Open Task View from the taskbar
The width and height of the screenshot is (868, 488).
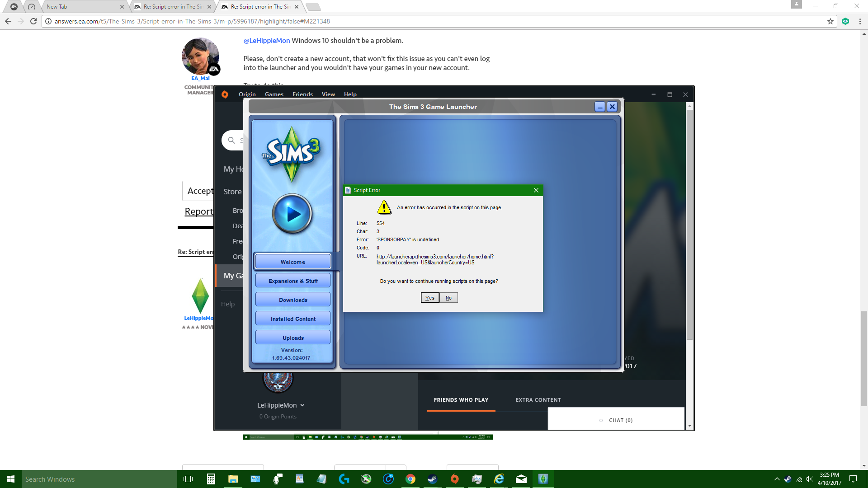(188, 479)
